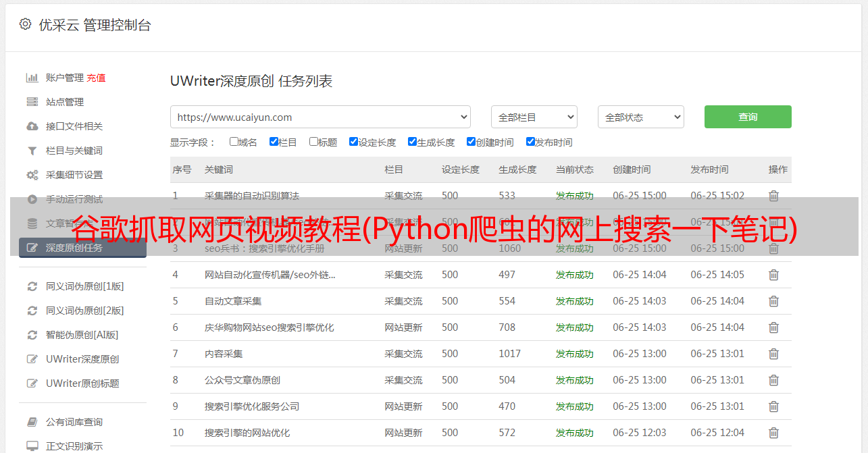Viewport: 868px width, 453px height.
Task: Click trash icon for row 5 自动文章采集
Action: click(x=773, y=301)
